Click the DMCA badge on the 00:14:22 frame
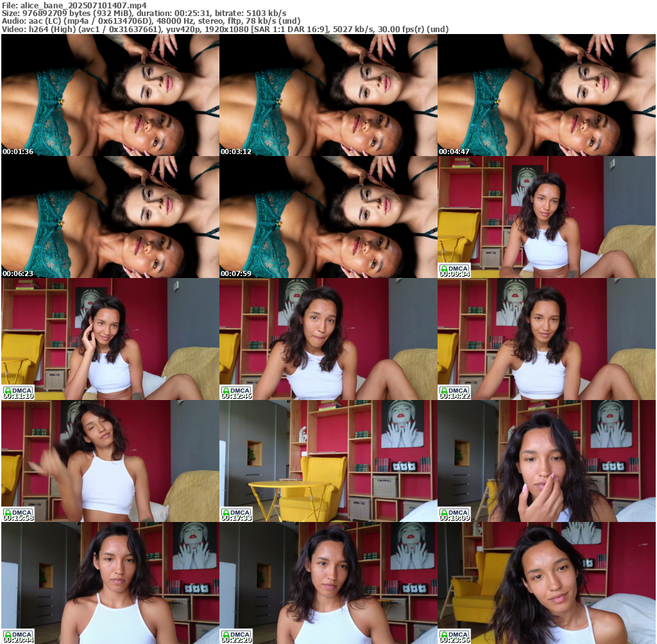The image size is (657, 644). point(454,389)
